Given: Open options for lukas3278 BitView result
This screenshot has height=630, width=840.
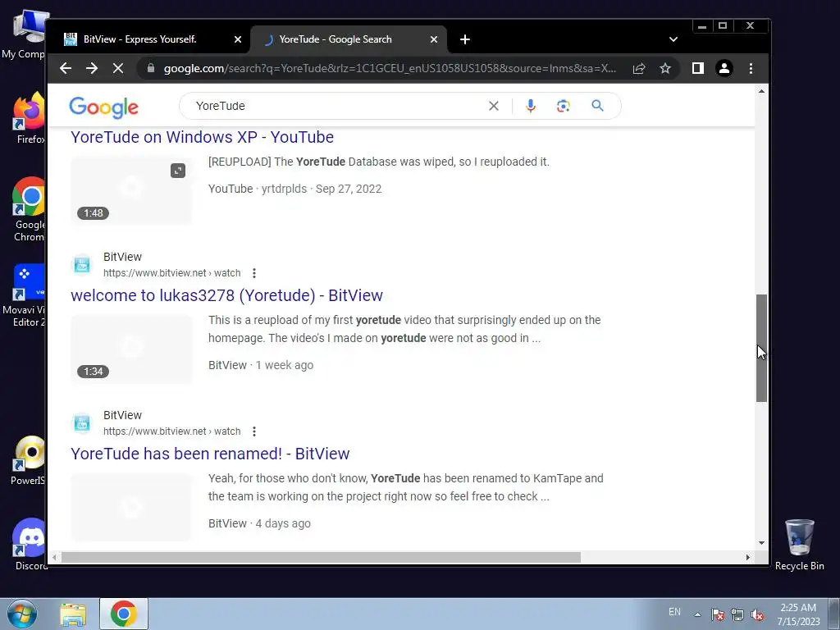Looking at the screenshot, I should coord(254,273).
